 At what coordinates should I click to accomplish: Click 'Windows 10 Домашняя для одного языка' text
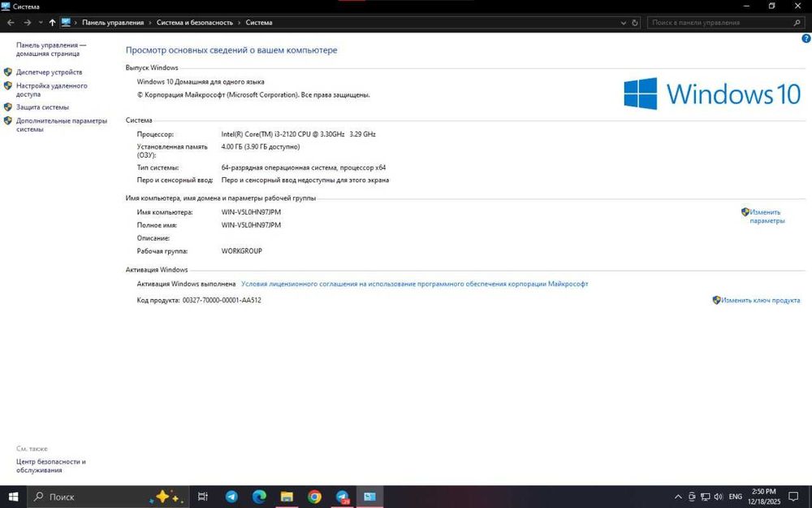201,82
